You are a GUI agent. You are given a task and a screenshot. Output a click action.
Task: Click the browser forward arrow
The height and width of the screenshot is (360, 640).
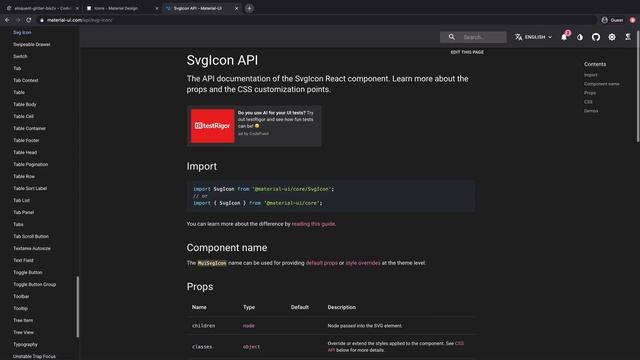pos(18,20)
